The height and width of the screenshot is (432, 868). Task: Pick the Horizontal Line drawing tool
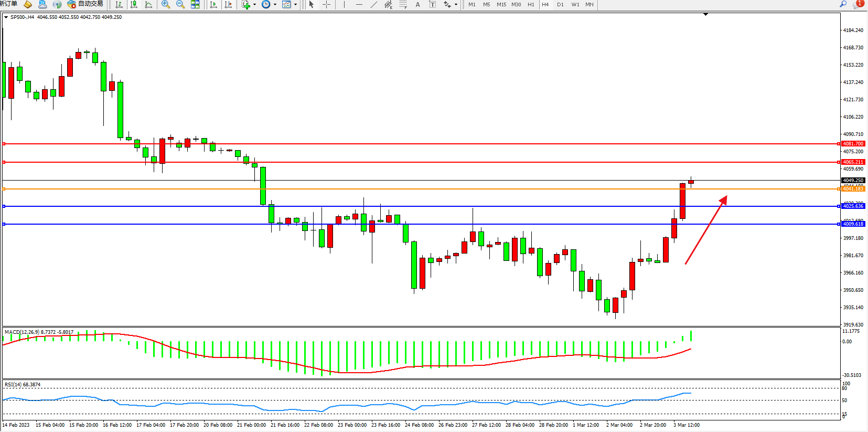(359, 4)
